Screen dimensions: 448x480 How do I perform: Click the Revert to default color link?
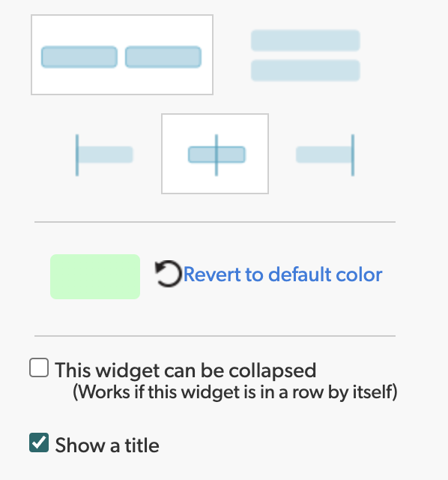click(x=282, y=274)
